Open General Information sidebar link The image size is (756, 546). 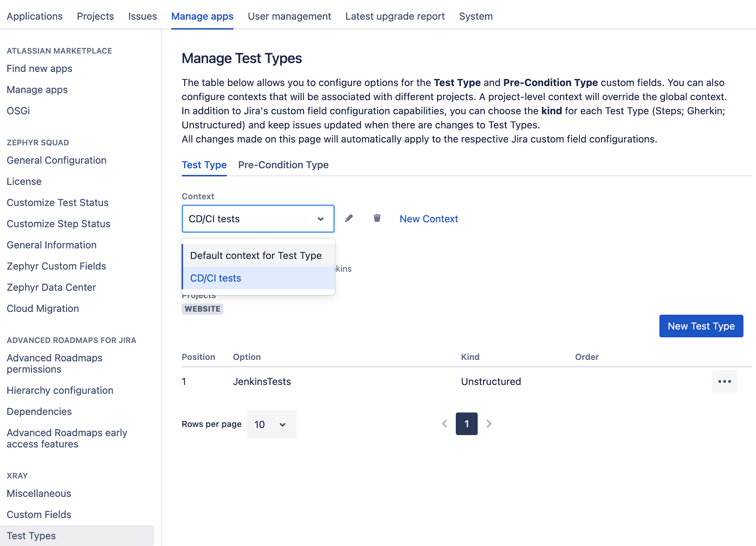(52, 245)
